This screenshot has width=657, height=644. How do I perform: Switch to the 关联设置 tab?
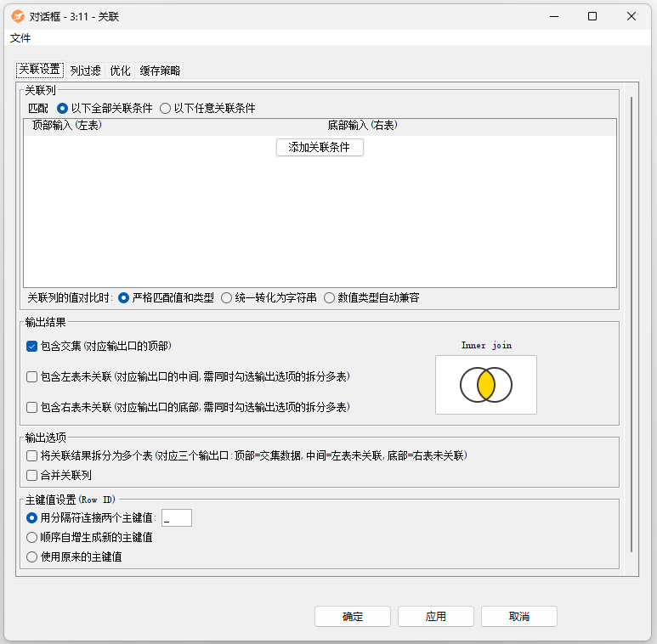tap(40, 70)
